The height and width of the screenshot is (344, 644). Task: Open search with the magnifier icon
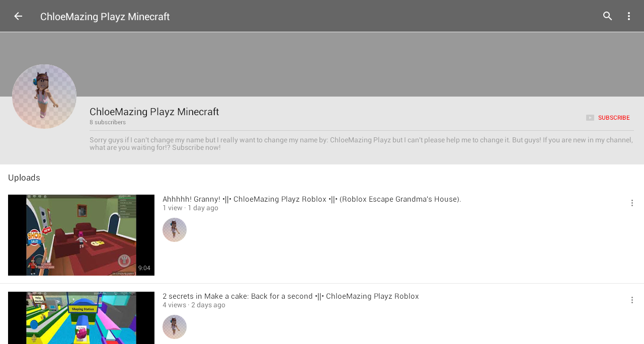[x=608, y=16]
